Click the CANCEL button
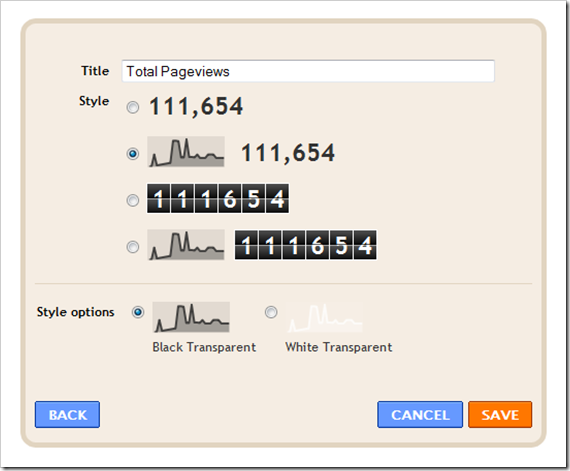 click(420, 415)
